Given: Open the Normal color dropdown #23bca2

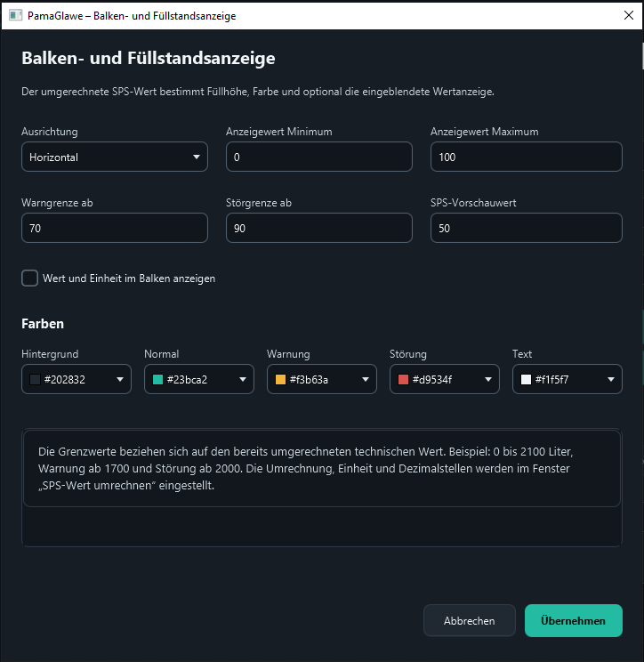Looking at the screenshot, I should 199,379.
